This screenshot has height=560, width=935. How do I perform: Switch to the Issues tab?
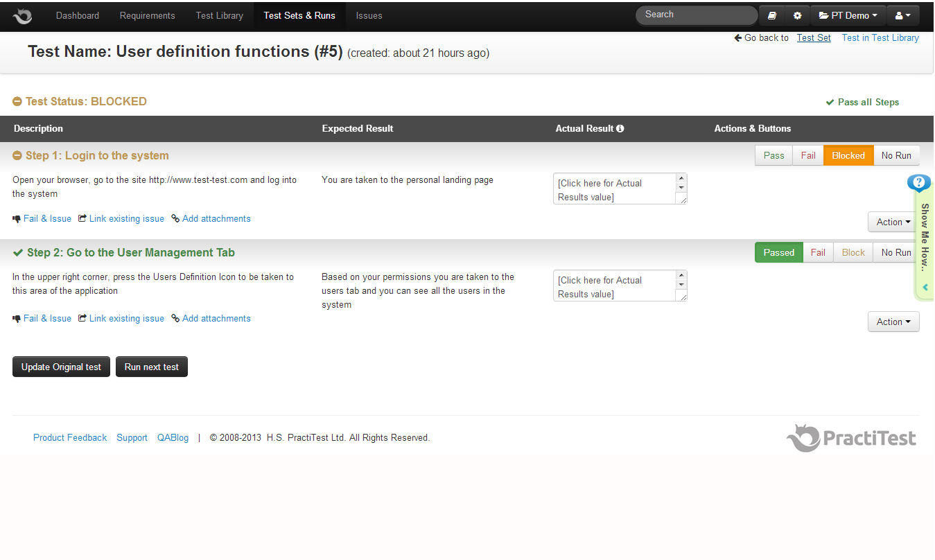(x=369, y=15)
